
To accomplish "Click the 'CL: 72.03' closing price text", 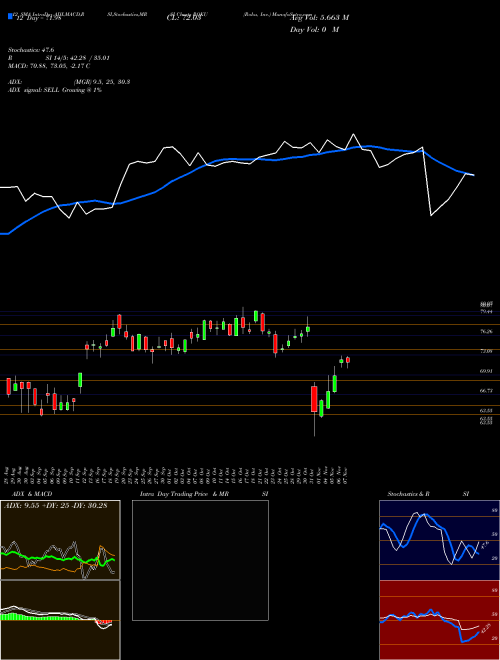I will pos(184,18).
